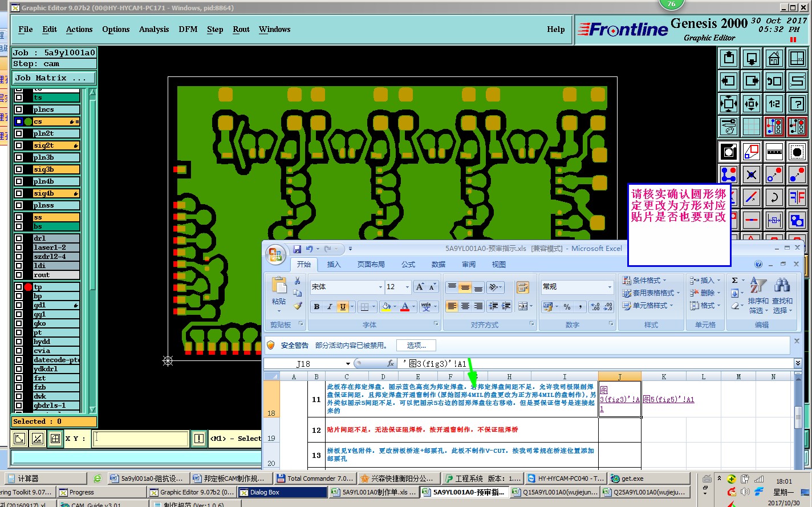Open the 计算器 taskbar item
This screenshot has width=812, height=507.
coord(44,478)
